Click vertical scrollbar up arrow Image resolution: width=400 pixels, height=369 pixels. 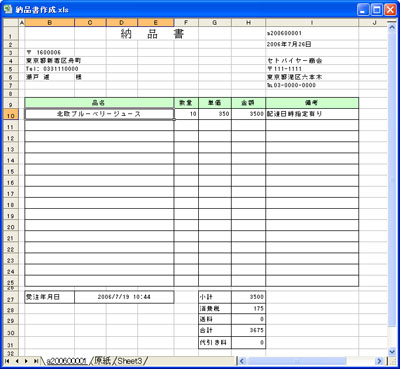point(392,27)
